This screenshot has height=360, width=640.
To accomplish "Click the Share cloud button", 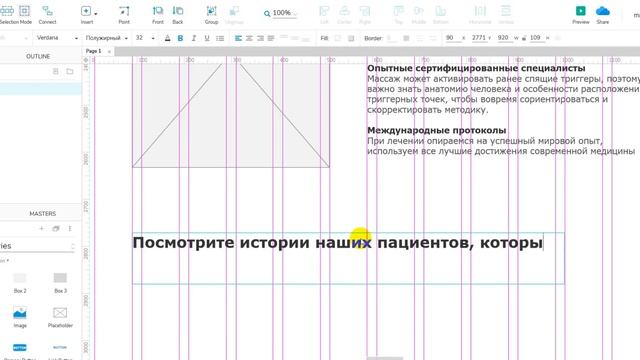I will (602, 14).
